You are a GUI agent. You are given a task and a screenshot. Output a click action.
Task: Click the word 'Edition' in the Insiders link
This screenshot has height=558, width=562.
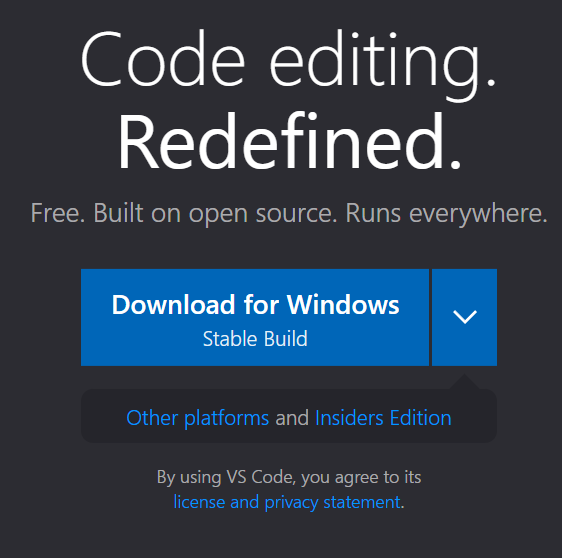(420, 418)
